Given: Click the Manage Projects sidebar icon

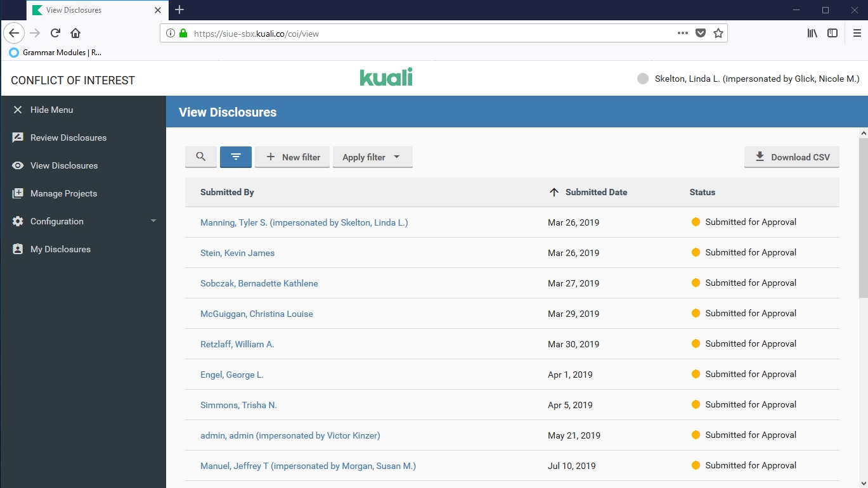Looking at the screenshot, I should tap(18, 193).
